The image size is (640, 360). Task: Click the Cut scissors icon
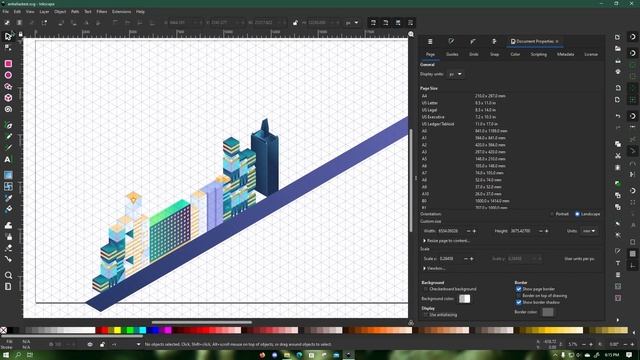pos(618,156)
